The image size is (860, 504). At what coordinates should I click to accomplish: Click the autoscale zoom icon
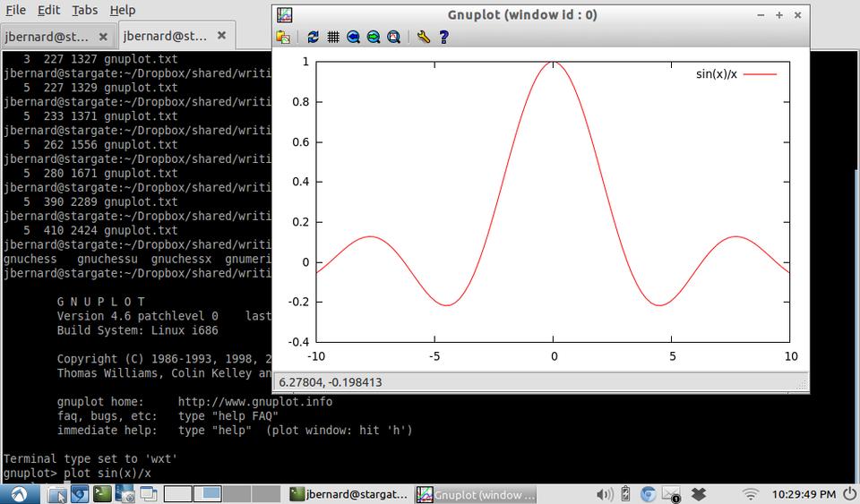[393, 37]
